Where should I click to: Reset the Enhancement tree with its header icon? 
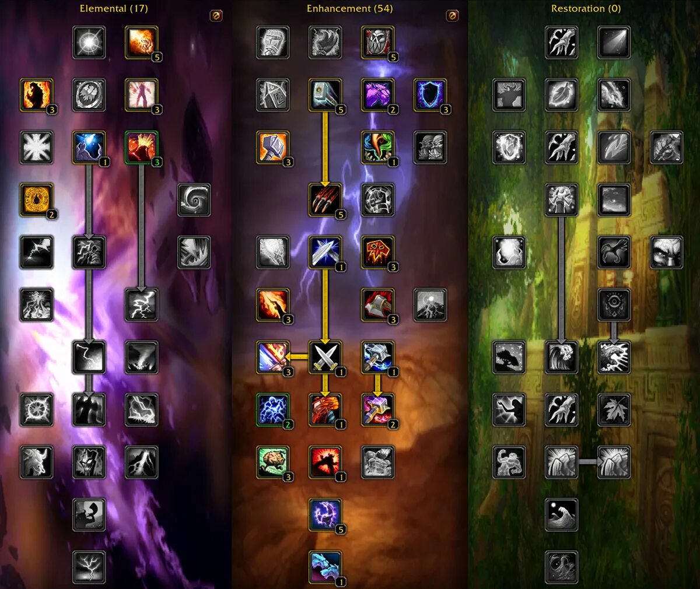pyautogui.click(x=452, y=16)
